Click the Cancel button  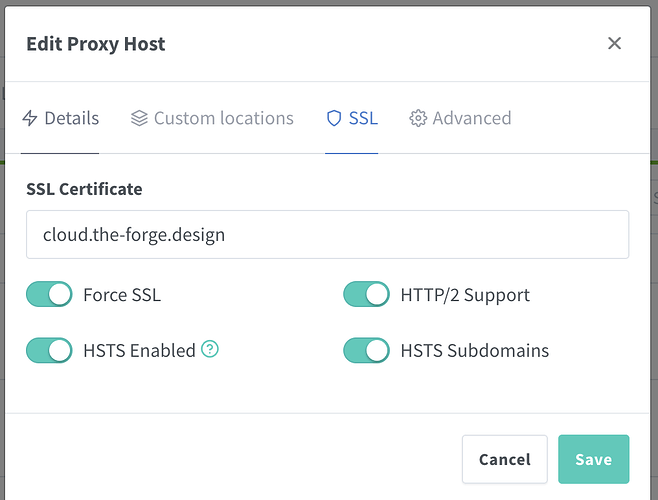coord(504,459)
